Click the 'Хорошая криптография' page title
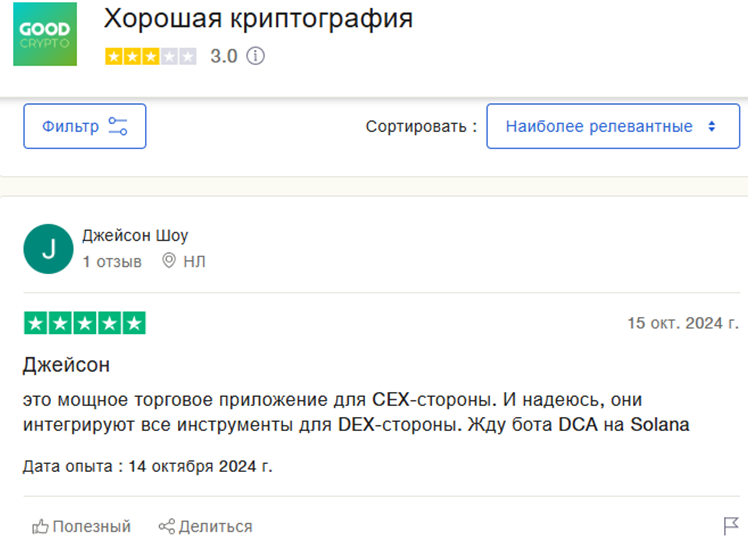 pyautogui.click(x=258, y=19)
